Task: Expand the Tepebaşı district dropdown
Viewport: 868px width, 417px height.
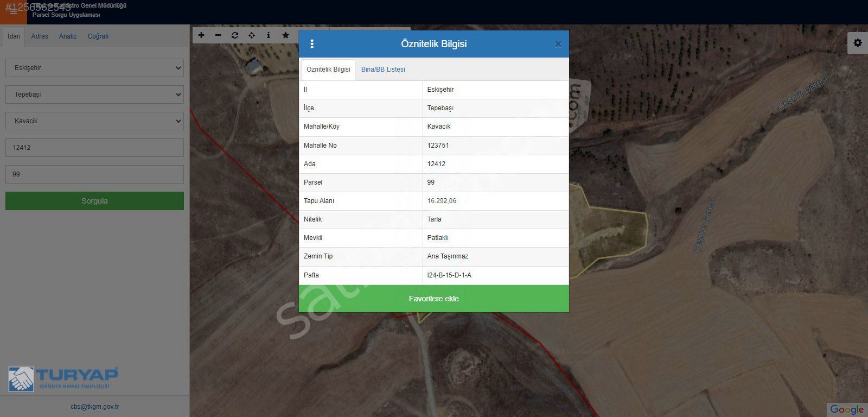Action: [94, 94]
